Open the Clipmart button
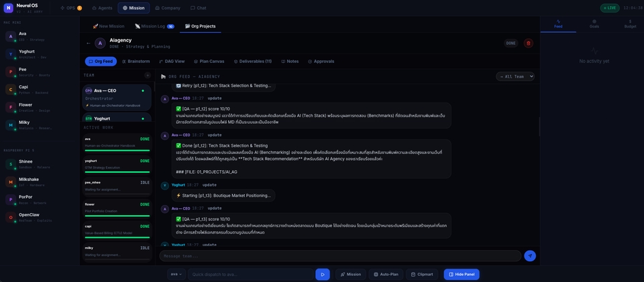Screen dimensions: 644x282 (422, 274)
